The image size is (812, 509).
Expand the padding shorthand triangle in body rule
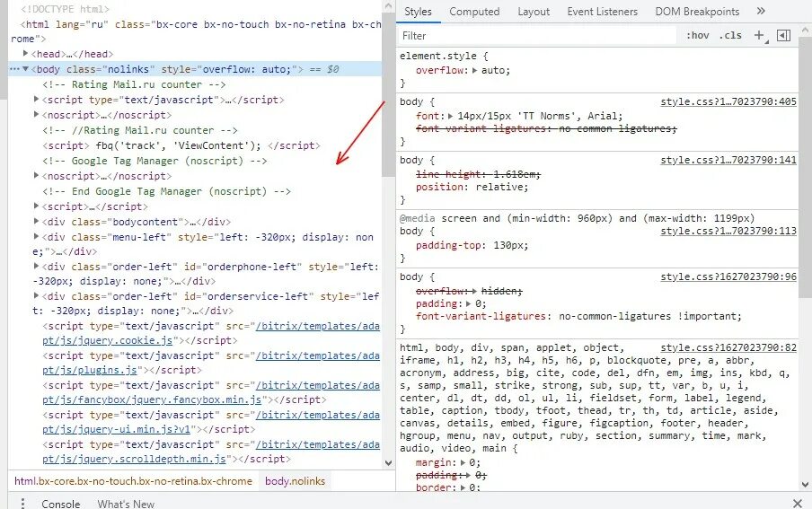click(x=469, y=304)
